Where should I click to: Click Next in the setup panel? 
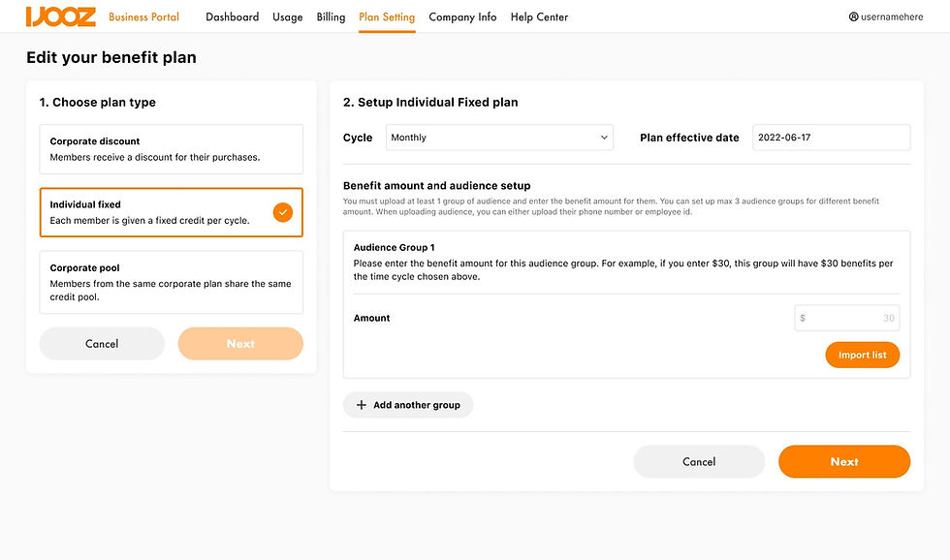[x=844, y=461]
